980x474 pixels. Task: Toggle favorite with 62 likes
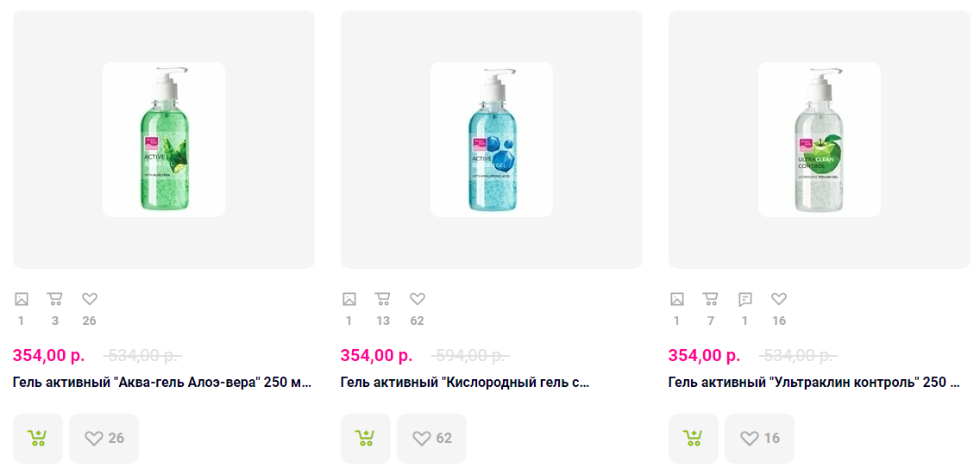point(431,438)
